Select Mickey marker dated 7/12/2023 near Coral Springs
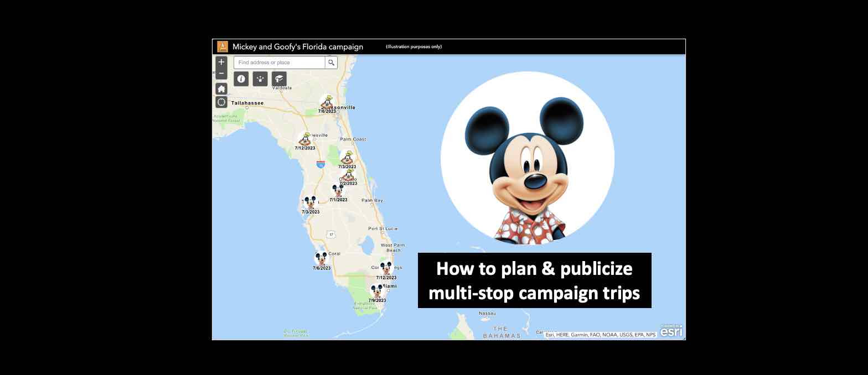The height and width of the screenshot is (375, 868). pos(386,268)
